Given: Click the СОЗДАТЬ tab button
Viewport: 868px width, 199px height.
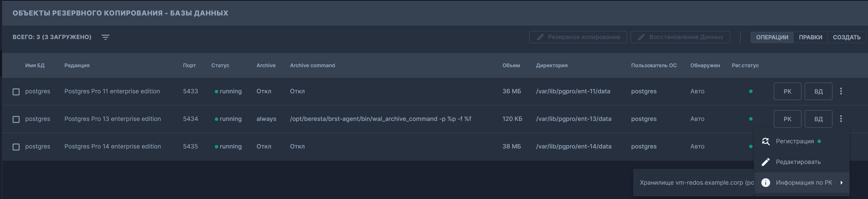Looking at the screenshot, I should click(x=846, y=37).
